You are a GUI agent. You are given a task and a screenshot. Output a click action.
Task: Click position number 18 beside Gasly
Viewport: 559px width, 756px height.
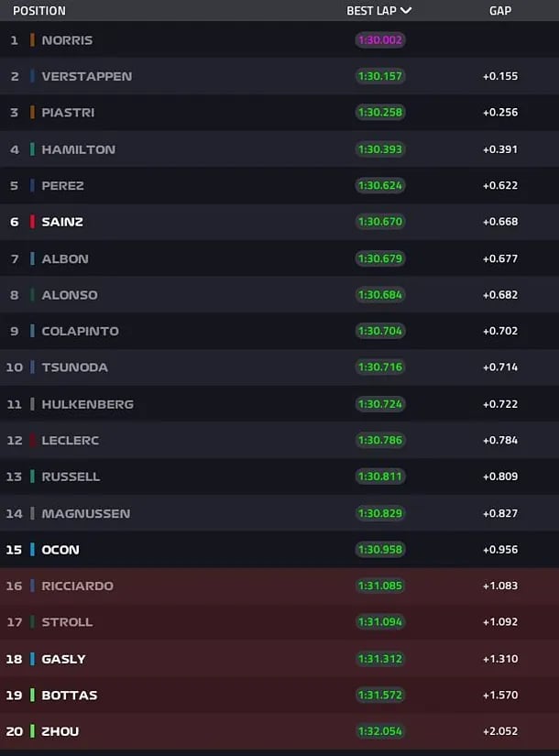pos(14,659)
